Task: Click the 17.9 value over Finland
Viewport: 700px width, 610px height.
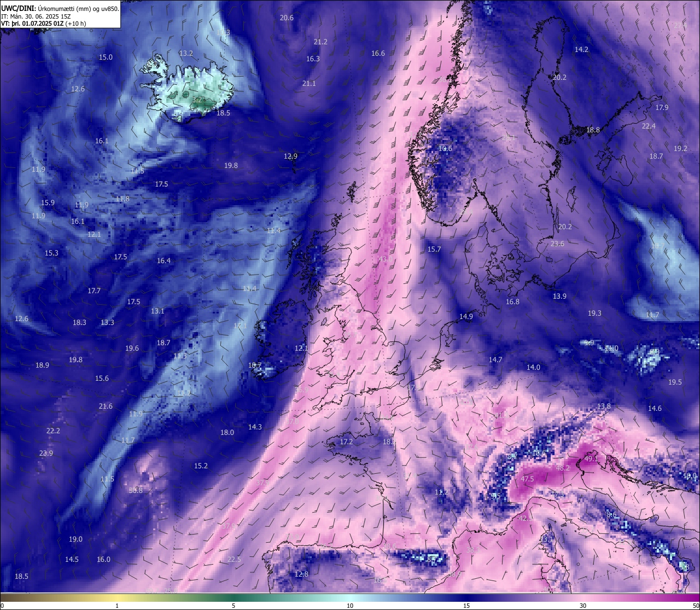Action: tap(662, 108)
